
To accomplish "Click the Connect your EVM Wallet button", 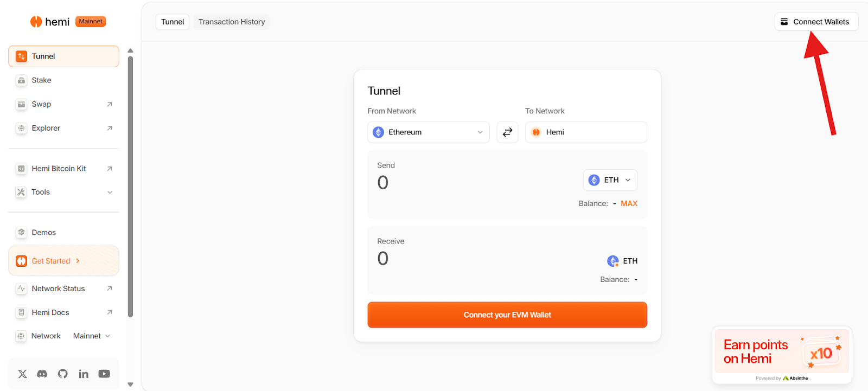I will pyautogui.click(x=507, y=315).
